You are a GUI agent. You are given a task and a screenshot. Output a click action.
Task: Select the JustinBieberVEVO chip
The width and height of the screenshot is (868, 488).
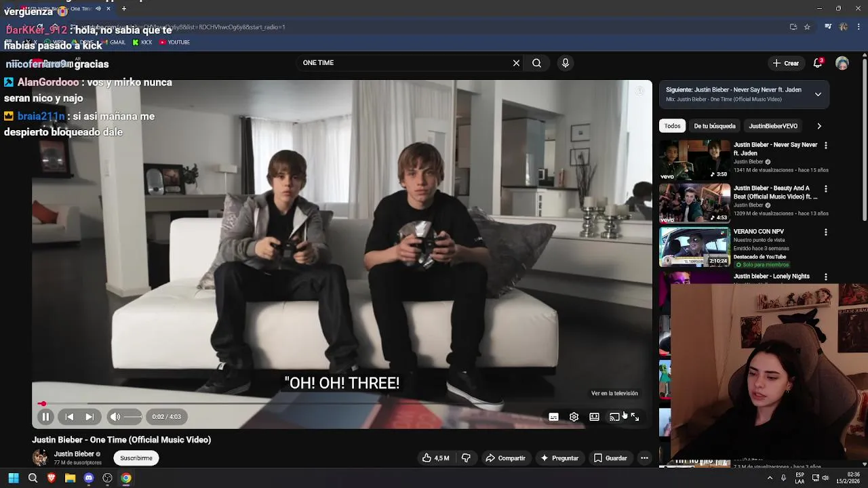coord(773,126)
